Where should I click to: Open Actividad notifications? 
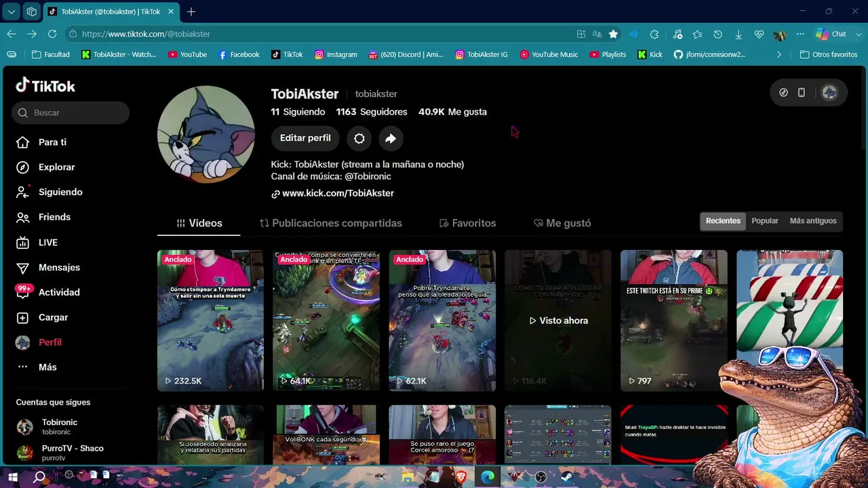47,292
